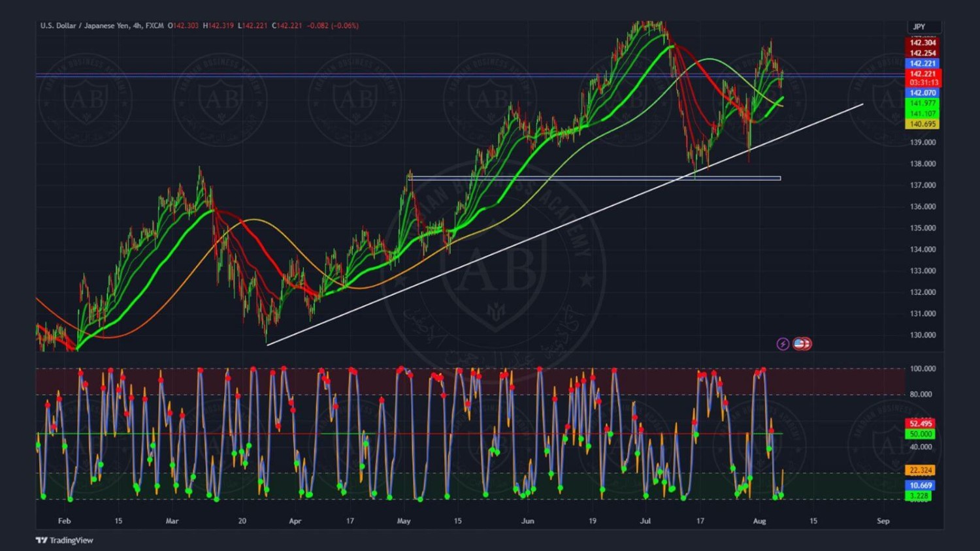Click the TradingView logo
The image size is (980, 551).
coord(65,540)
